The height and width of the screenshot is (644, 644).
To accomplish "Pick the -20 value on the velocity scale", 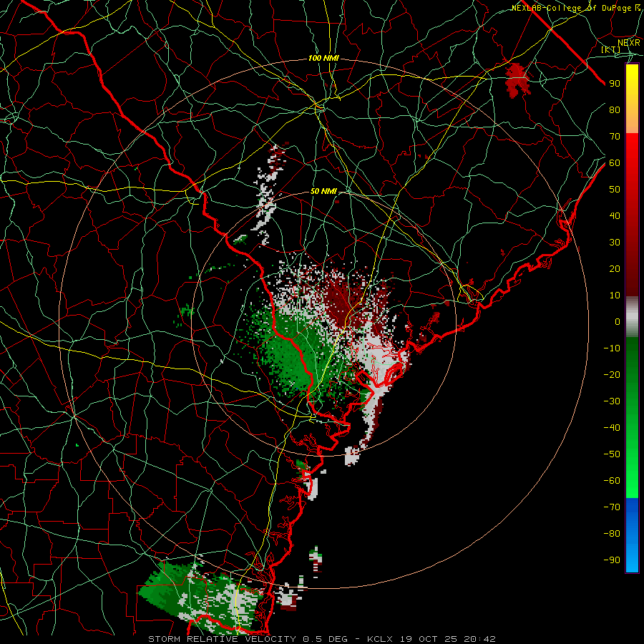I will tap(612, 374).
